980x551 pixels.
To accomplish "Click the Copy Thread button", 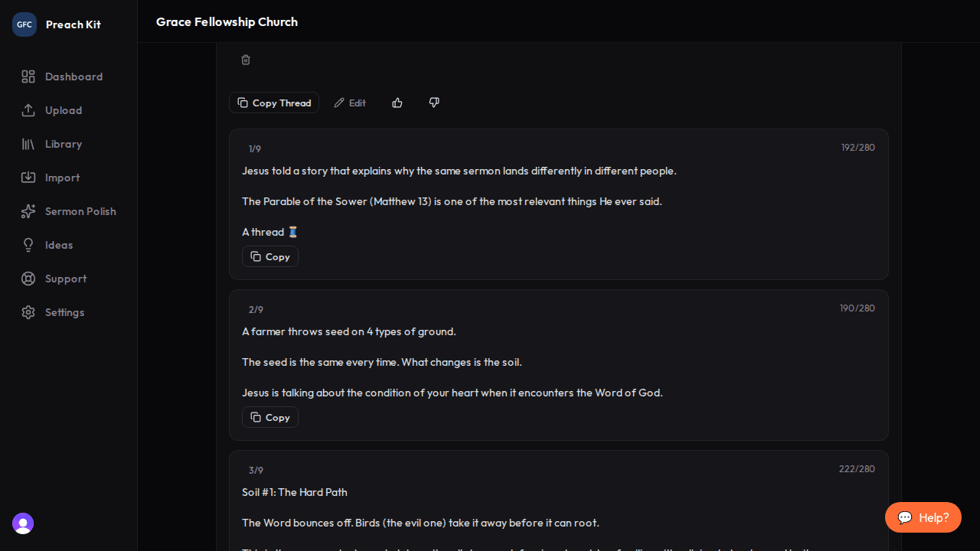I will coord(274,103).
